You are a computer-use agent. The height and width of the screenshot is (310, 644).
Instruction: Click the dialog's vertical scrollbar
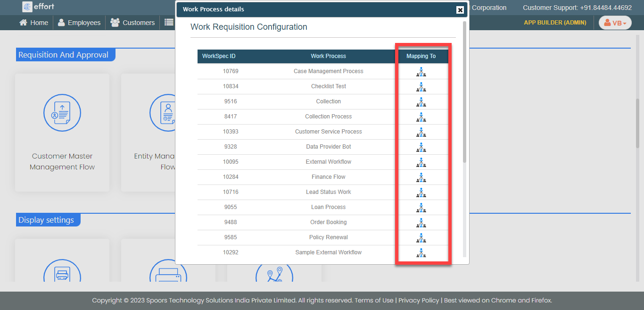[x=465, y=94]
